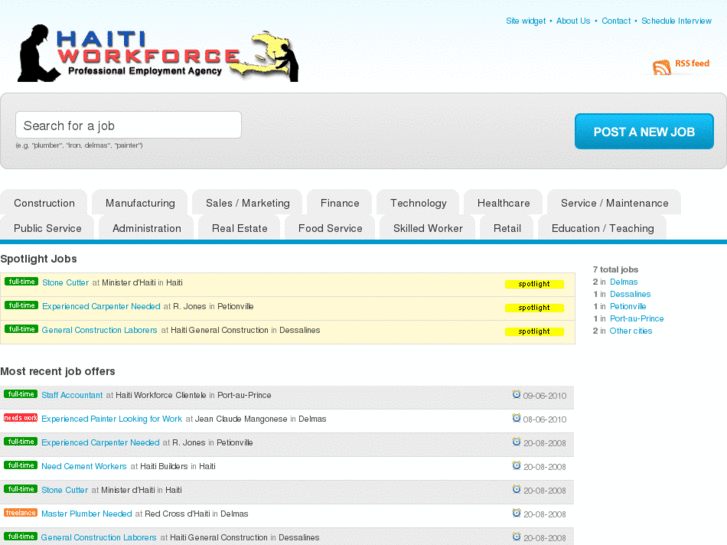Focus the Search for a job field
This screenshot has width=727, height=545.
coord(128,125)
